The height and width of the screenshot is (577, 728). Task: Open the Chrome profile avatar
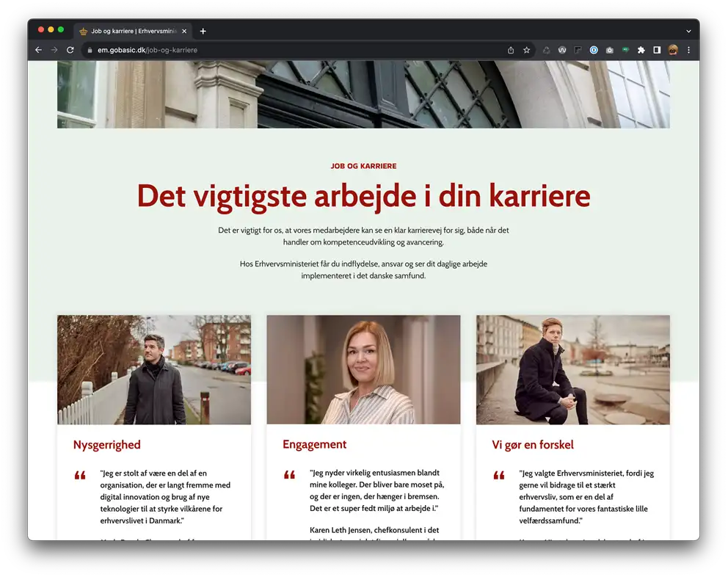[x=673, y=50]
